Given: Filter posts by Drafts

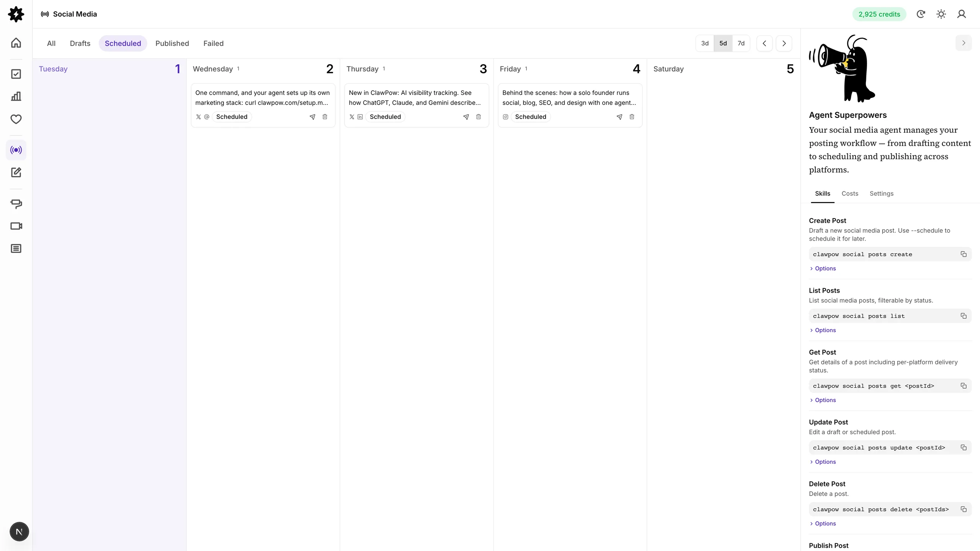Looking at the screenshot, I should tap(80, 43).
